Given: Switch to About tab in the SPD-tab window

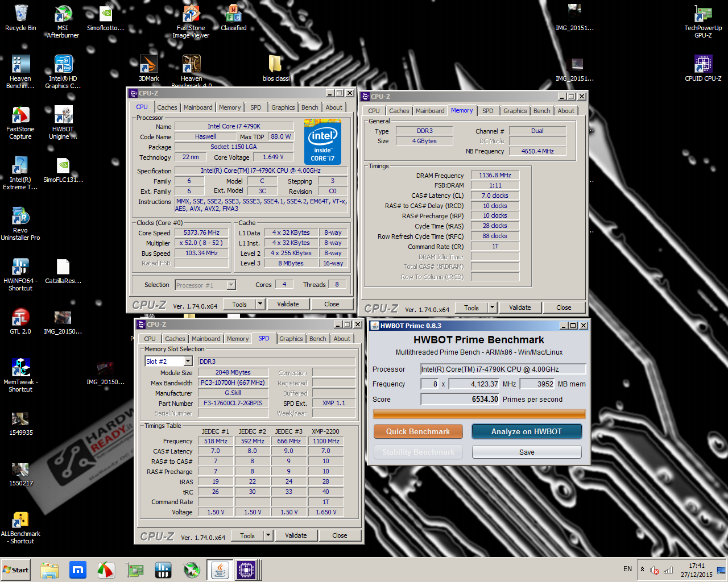Looking at the screenshot, I should pos(342,339).
